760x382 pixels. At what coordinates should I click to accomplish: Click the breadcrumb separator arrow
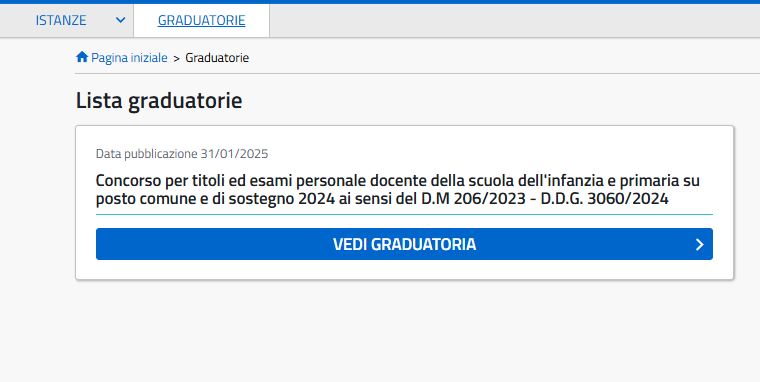[x=176, y=58]
